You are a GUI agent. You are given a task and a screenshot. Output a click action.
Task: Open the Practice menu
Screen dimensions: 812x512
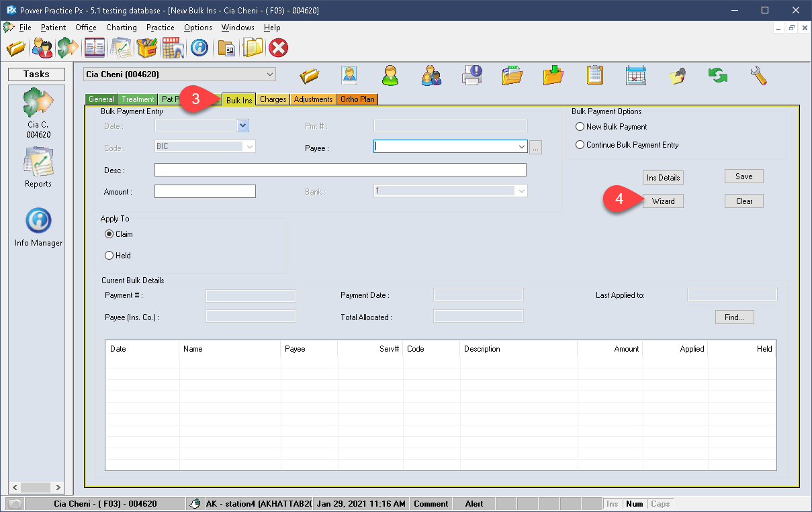click(161, 28)
